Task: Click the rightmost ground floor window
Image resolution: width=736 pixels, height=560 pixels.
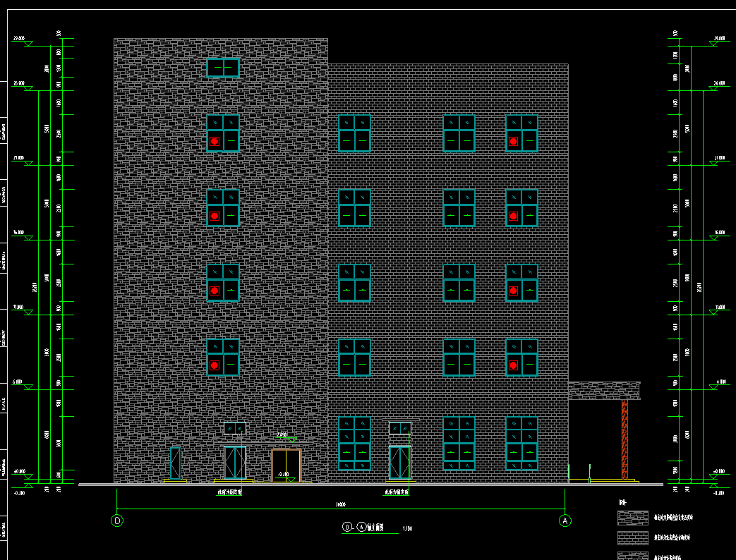Action: pyautogui.click(x=521, y=443)
